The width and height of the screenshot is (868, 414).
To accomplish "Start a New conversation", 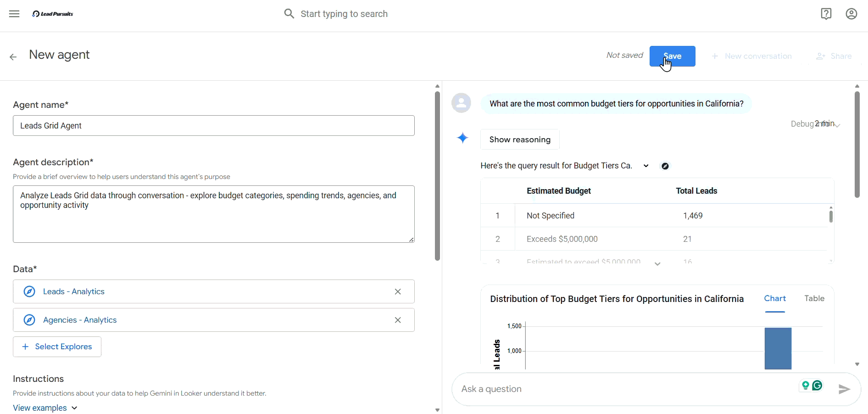I will pyautogui.click(x=751, y=56).
